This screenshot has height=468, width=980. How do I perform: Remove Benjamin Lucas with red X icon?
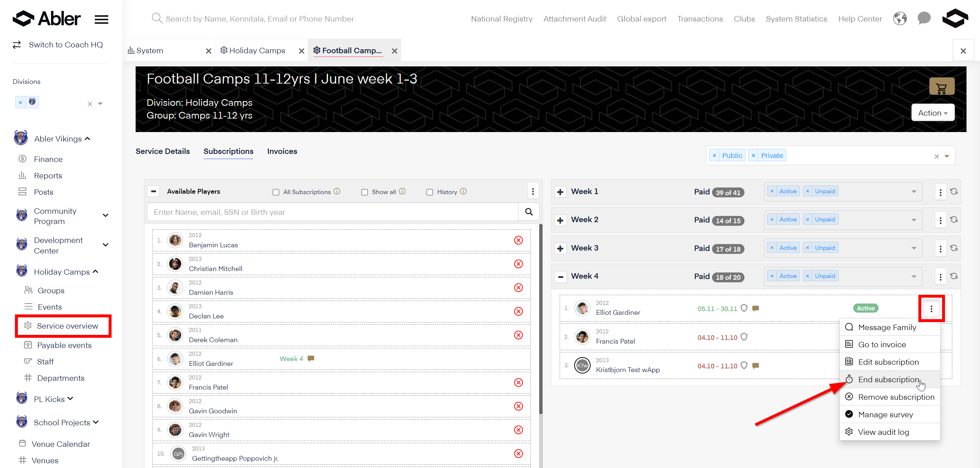click(518, 240)
